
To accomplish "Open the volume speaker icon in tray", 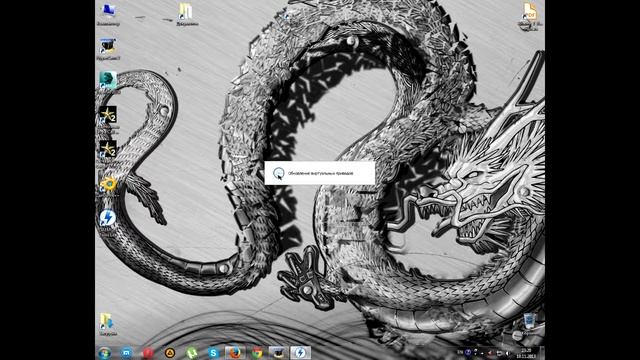I will click(x=508, y=353).
